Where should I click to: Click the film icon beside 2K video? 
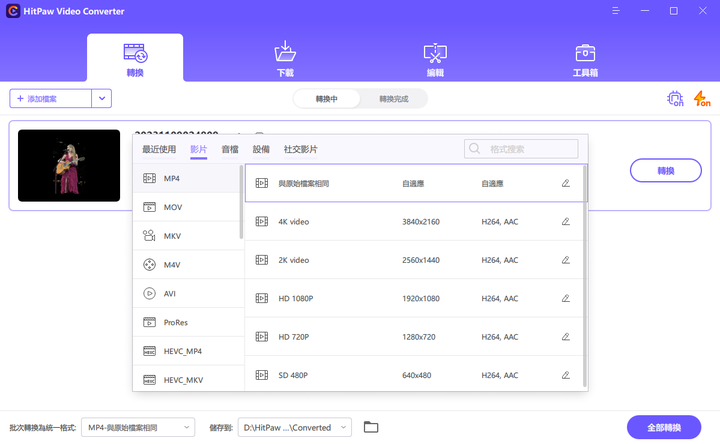pyautogui.click(x=262, y=260)
